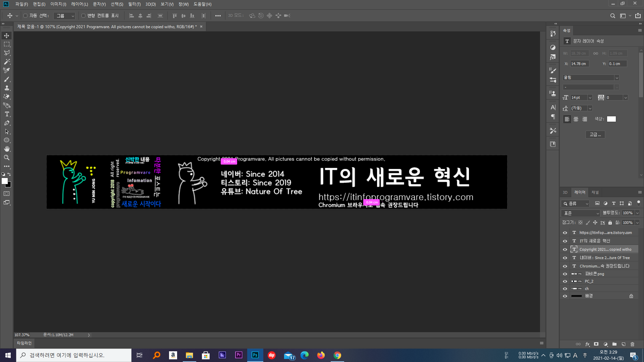Image resolution: width=644 pixels, height=362 pixels.
Task: Hide the 배경 layer visibility eye
Action: 565,296
